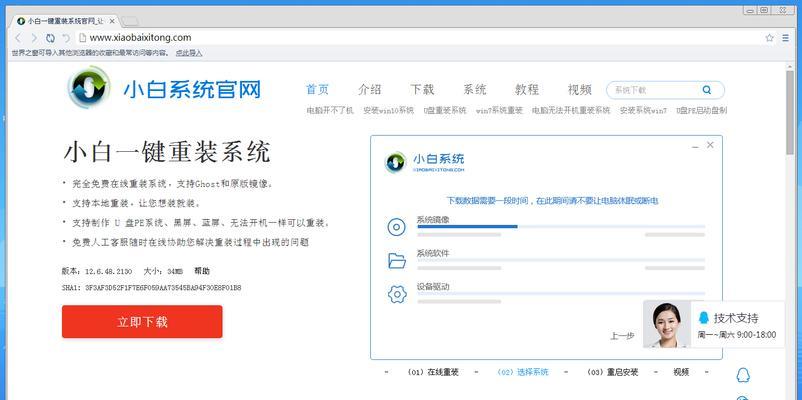Click the address bar URL
The height and width of the screenshot is (400, 802).
(x=140, y=37)
